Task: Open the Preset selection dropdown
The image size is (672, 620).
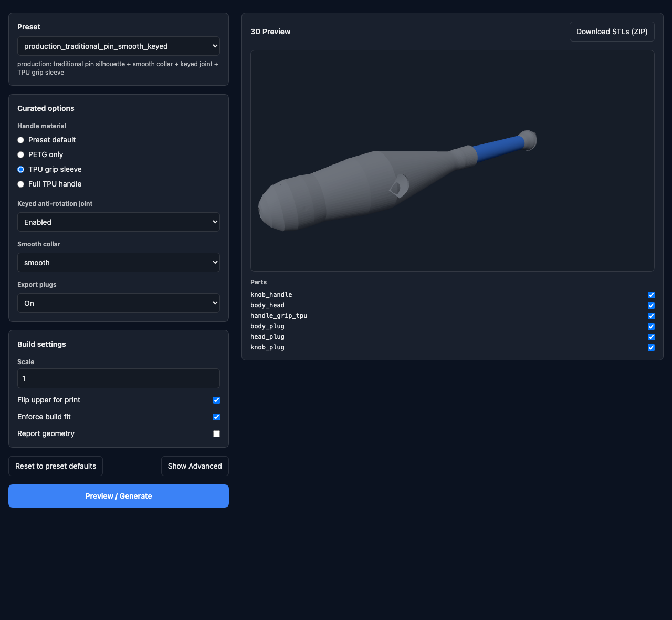Action: coord(118,46)
